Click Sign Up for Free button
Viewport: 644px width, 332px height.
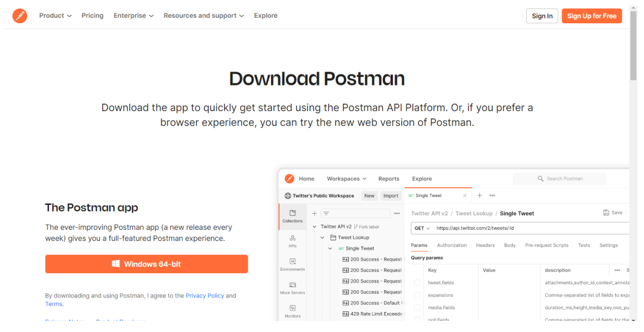592,16
